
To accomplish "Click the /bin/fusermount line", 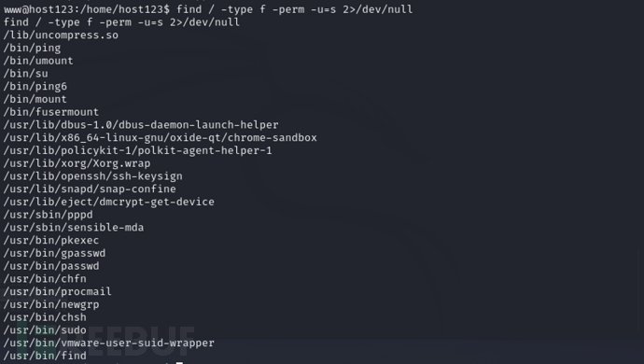I will click(51, 112).
